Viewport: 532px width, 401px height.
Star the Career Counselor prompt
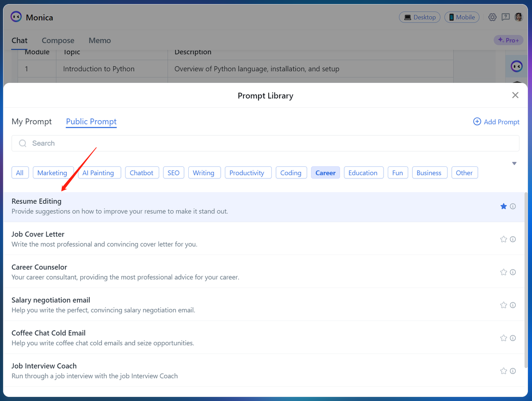tap(503, 272)
